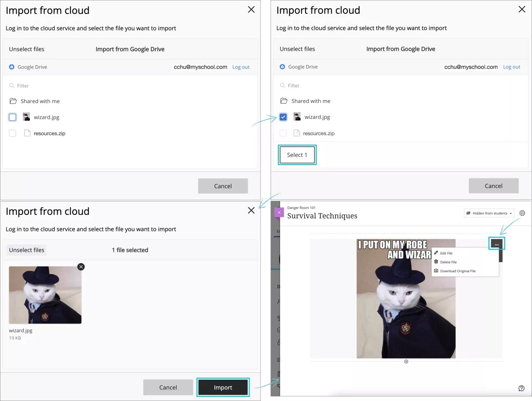Click the wizard.jpg image file icon

point(27,117)
